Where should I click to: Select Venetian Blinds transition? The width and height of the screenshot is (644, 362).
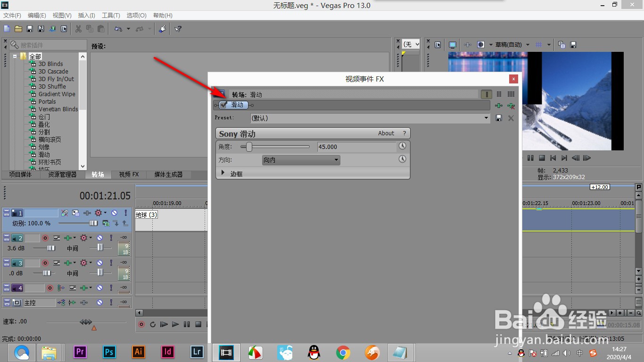(x=58, y=109)
